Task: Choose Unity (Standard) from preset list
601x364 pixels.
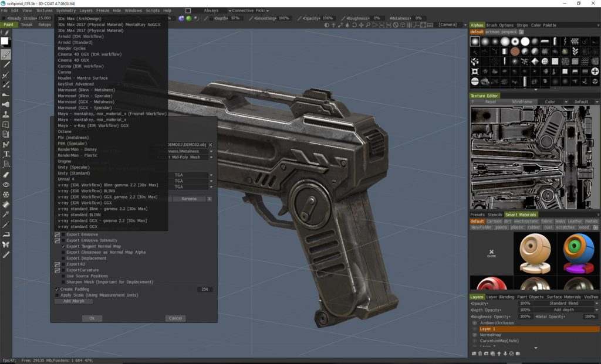Action: (x=74, y=173)
